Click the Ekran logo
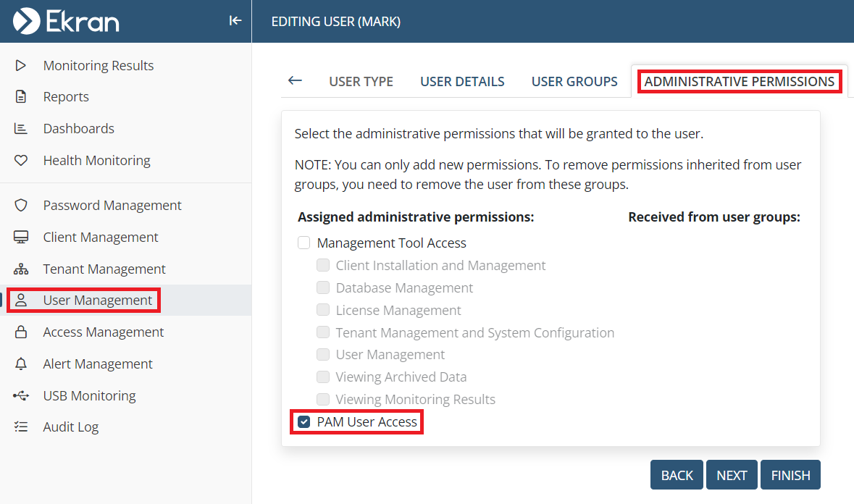The image size is (854, 504). coord(66,21)
